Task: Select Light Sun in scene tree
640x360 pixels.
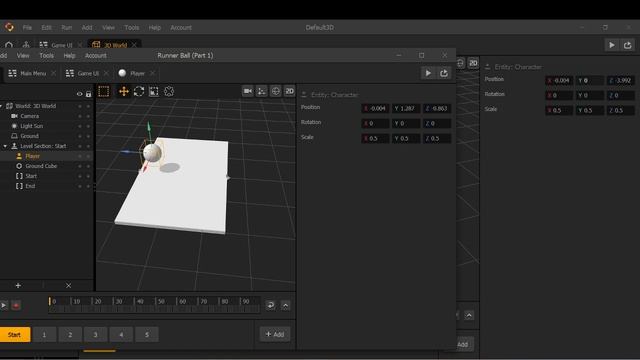Action: tap(31, 126)
